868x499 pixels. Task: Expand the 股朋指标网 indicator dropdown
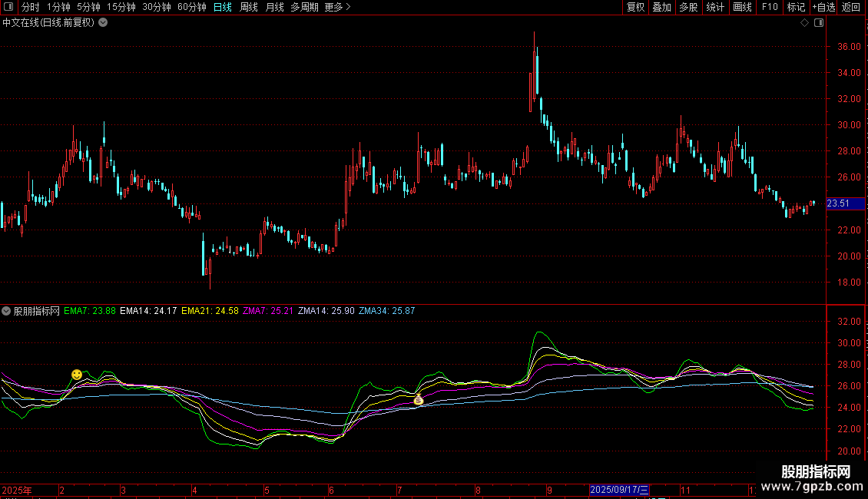point(7,311)
